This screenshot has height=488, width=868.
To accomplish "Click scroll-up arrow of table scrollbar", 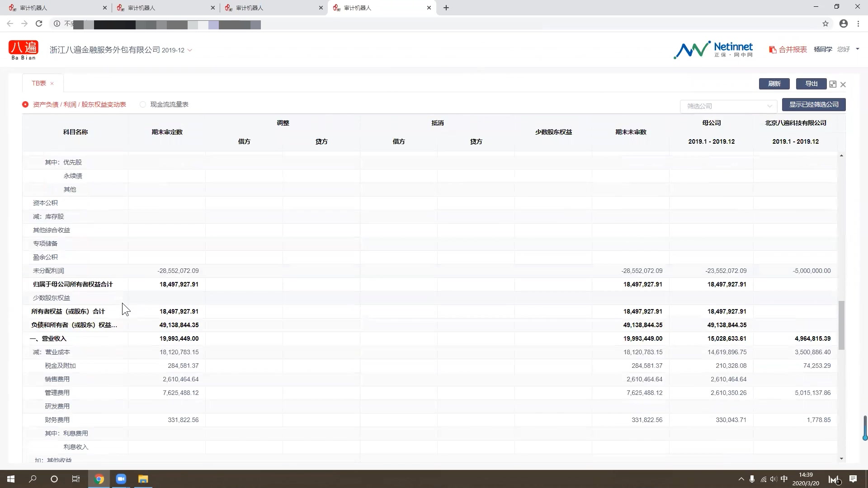I will [841, 155].
